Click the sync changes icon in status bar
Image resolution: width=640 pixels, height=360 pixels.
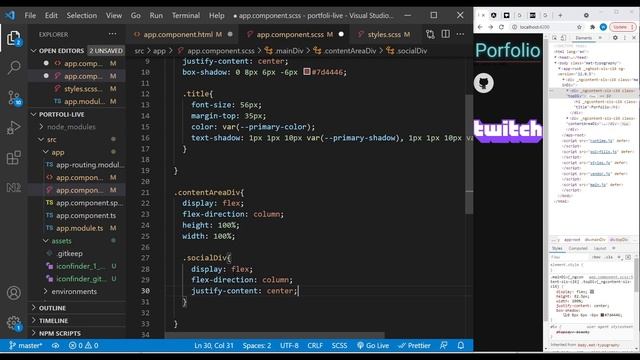pyautogui.click(x=56, y=345)
